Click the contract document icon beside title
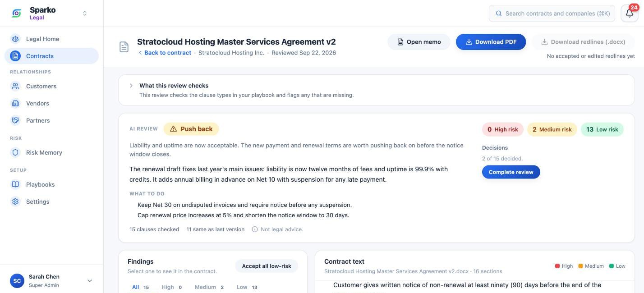The image size is (644, 293). click(x=124, y=46)
